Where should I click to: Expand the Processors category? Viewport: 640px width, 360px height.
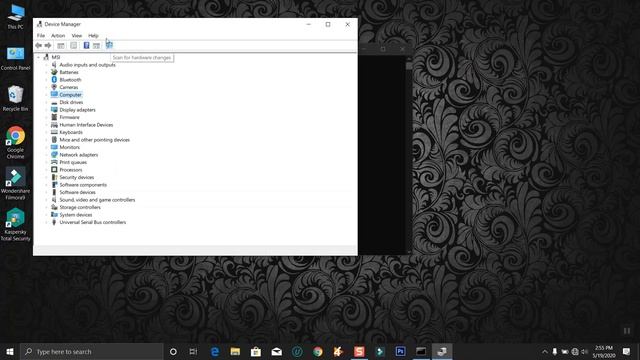[x=46, y=170]
